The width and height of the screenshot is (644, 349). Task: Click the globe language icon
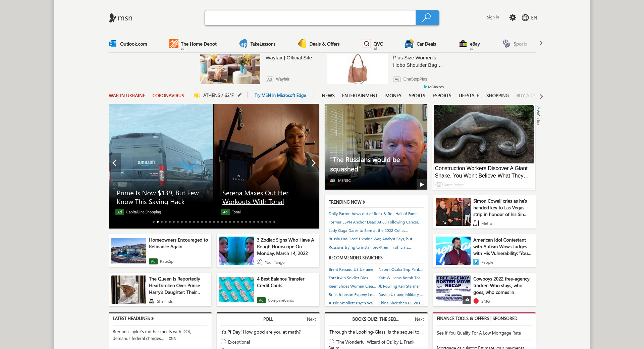[525, 18]
